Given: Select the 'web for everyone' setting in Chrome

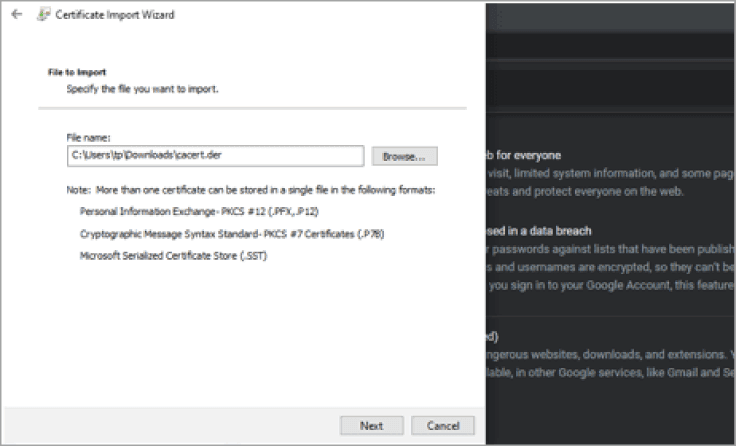Looking at the screenshot, I should coord(524,156).
